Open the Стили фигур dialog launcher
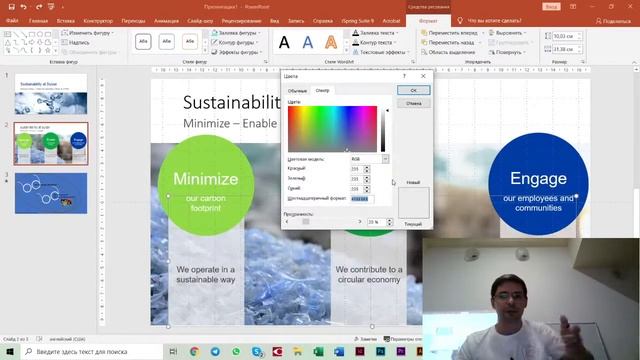640x360 pixels. pos(266,62)
